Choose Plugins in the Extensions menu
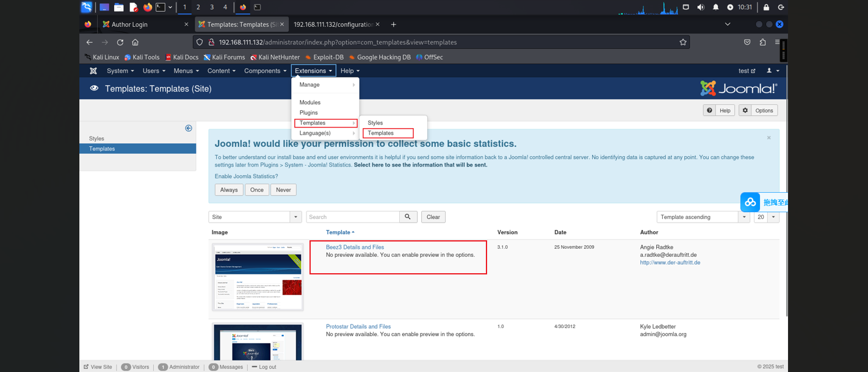 click(x=325, y=113)
